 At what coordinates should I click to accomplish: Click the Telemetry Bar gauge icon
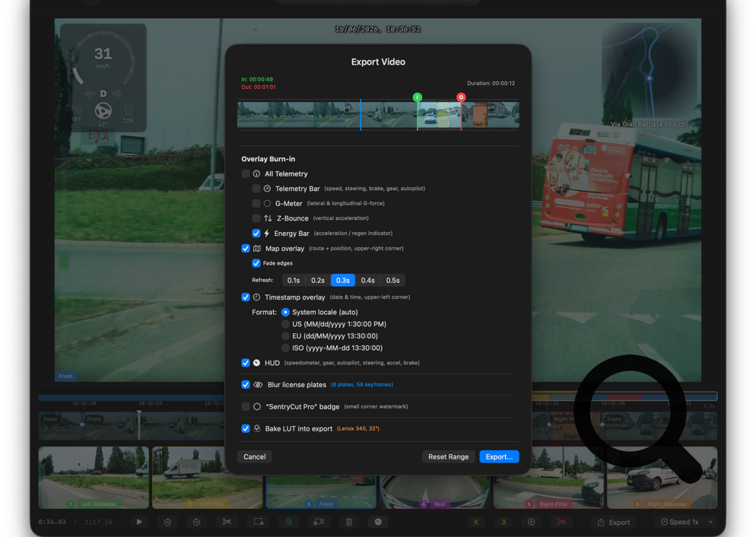coord(267,189)
